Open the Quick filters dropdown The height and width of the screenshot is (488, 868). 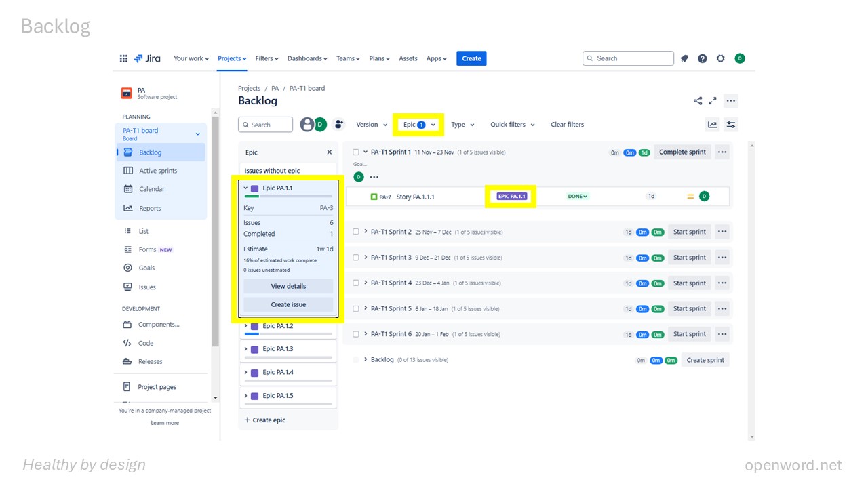click(x=513, y=125)
